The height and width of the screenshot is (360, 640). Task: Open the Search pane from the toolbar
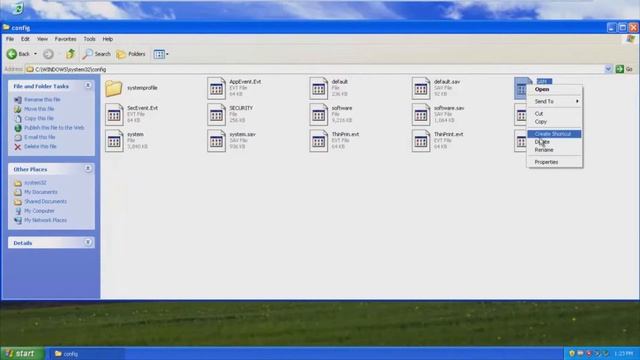pyautogui.click(x=96, y=54)
